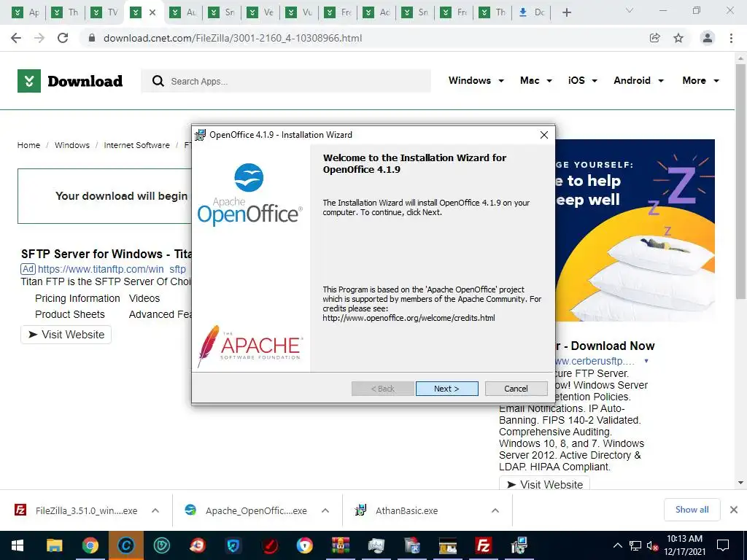
Task: Expand the Windows nav dropdown
Action: coord(476,80)
